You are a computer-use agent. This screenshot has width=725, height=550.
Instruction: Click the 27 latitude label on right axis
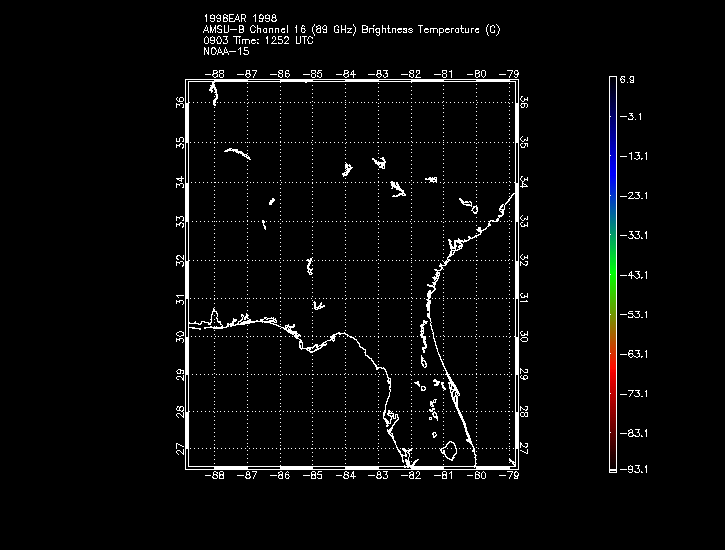coord(525,450)
